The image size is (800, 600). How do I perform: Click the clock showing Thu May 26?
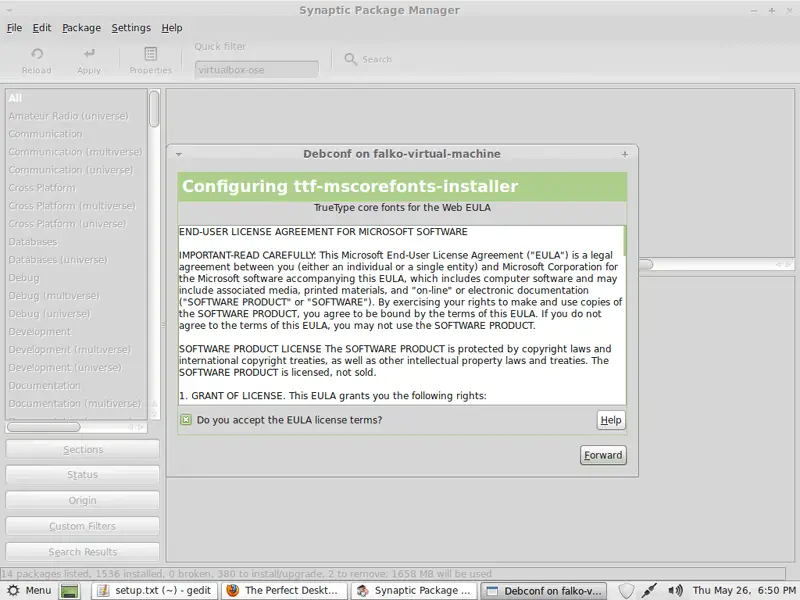pos(744,590)
